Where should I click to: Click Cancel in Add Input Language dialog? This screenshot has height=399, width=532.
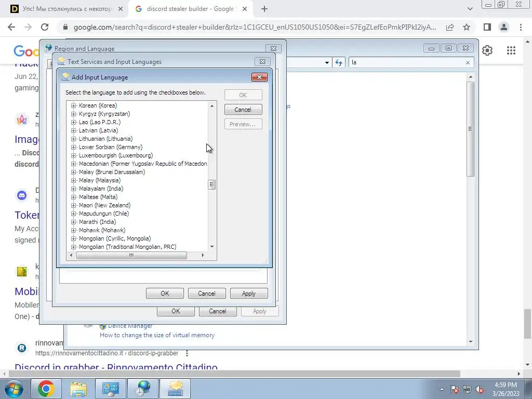(x=243, y=110)
